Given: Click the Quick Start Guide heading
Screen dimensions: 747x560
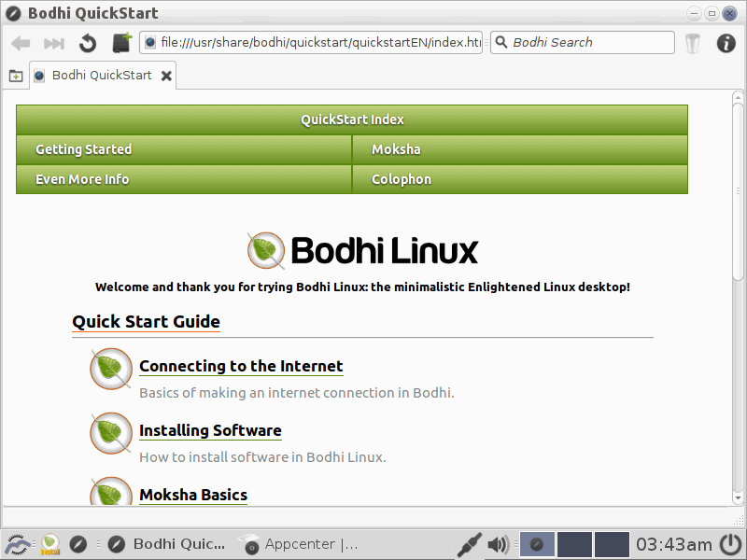Looking at the screenshot, I should tap(146, 322).
